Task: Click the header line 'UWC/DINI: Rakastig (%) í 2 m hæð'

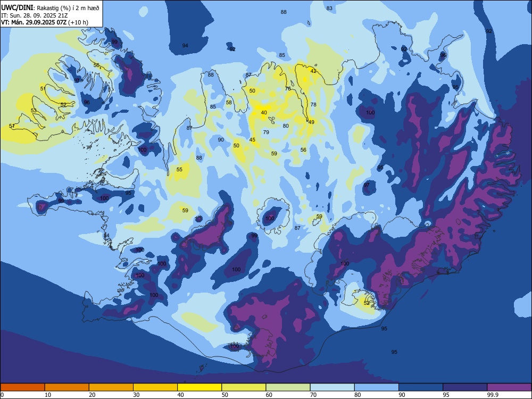Action: (x=50, y=8)
